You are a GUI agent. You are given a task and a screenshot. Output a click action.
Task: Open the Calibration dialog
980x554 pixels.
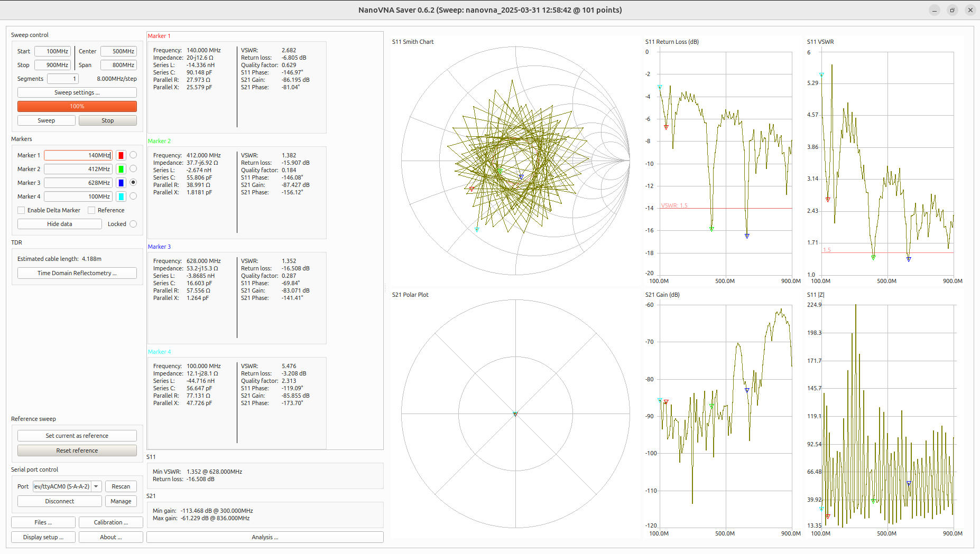coord(111,522)
